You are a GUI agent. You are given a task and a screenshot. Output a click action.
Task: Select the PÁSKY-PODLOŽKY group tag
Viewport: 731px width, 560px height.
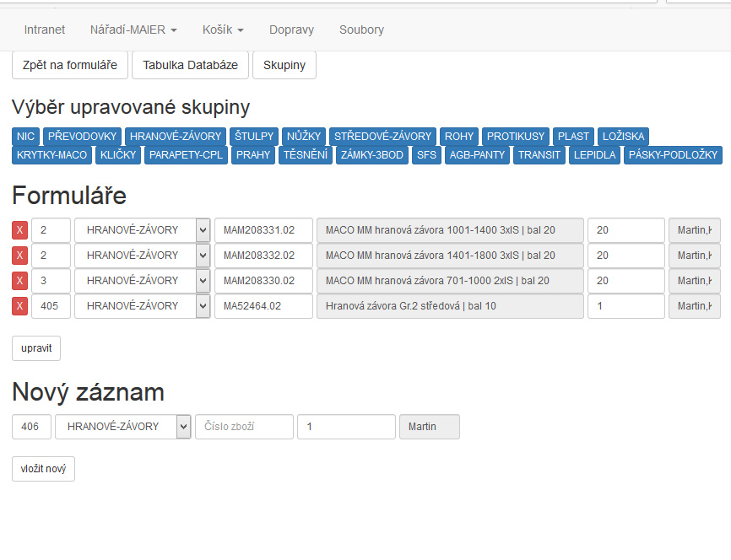coord(673,155)
